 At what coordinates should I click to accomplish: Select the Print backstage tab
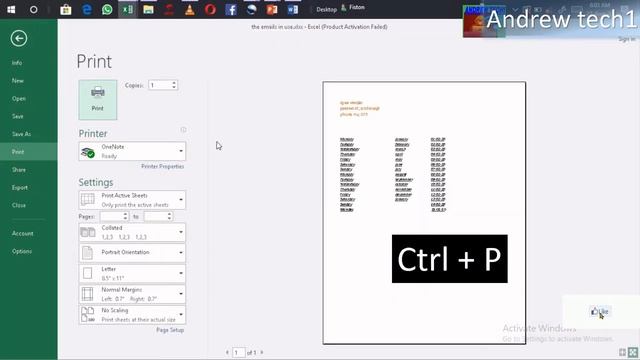point(29,152)
